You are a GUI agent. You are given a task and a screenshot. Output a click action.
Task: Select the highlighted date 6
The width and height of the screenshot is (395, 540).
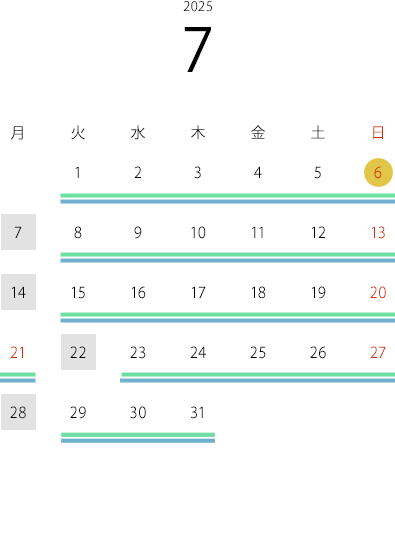[x=378, y=173]
